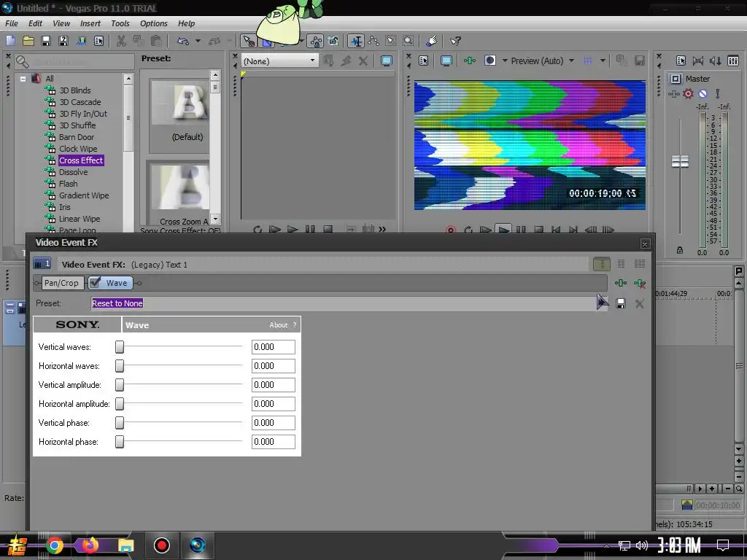
Task: Open the Help menu
Action: 186,23
